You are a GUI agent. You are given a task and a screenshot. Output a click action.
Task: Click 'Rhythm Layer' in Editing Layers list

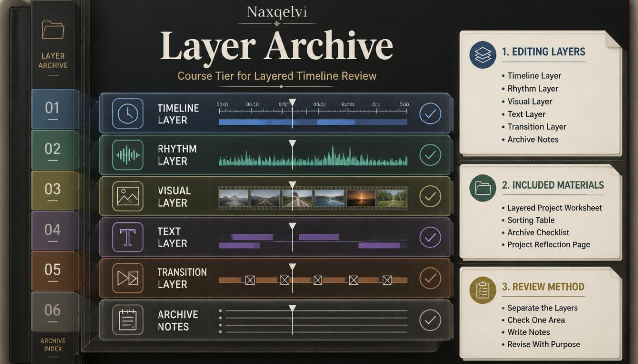(533, 89)
